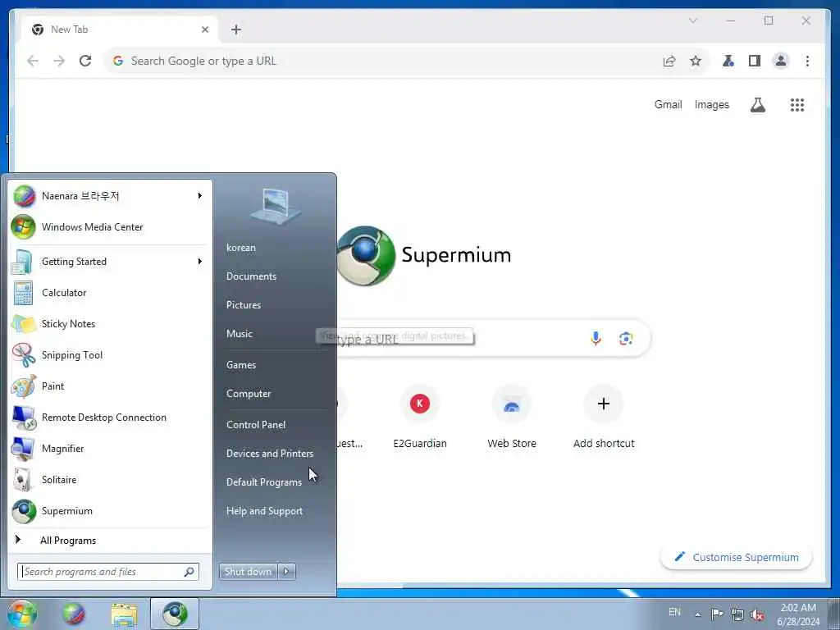Image resolution: width=840 pixels, height=630 pixels.
Task: Open Google apps grid
Action: pos(797,104)
